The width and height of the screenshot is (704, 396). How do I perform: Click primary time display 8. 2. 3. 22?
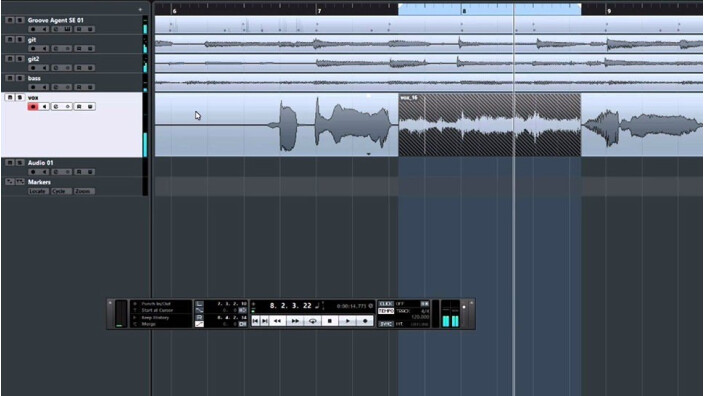290,306
